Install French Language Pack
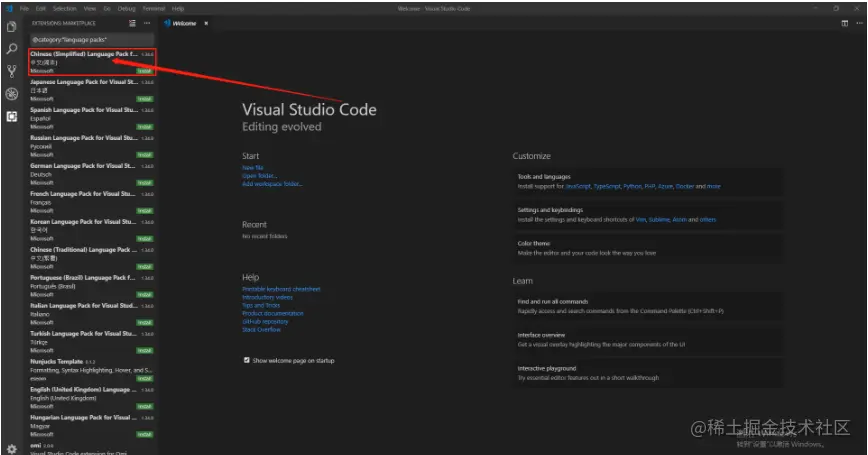This screenshot has height=455, width=868. [145, 211]
